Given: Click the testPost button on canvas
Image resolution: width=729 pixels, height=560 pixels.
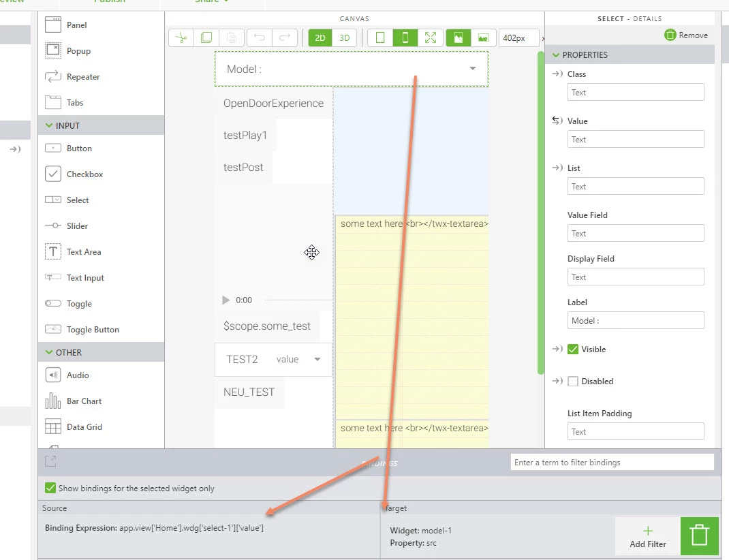Looking at the screenshot, I should [x=243, y=168].
